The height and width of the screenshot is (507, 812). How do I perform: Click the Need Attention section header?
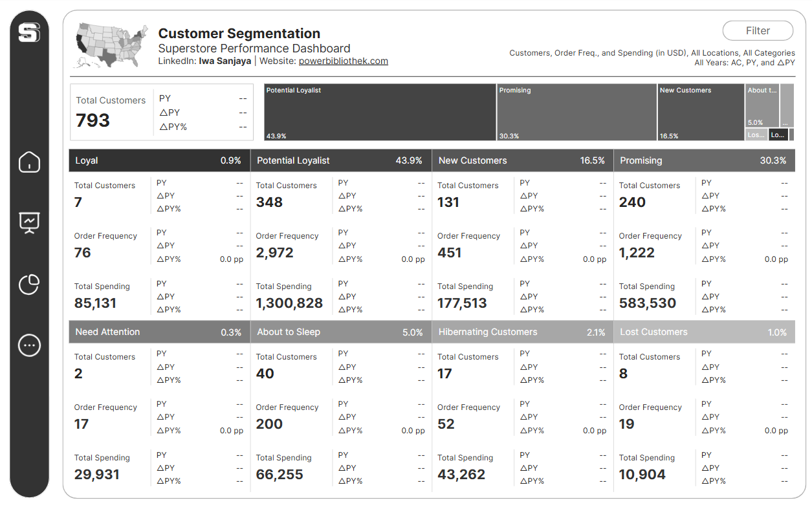pos(159,332)
